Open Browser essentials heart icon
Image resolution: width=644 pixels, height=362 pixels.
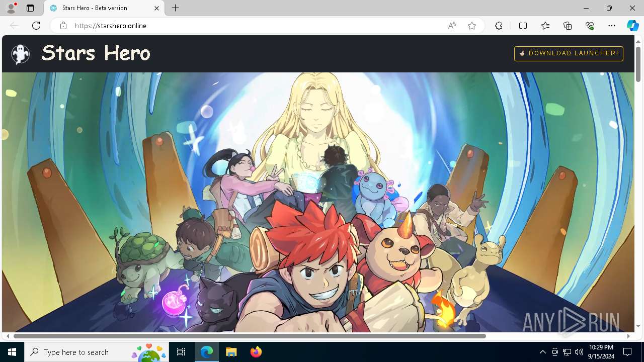[590, 26]
